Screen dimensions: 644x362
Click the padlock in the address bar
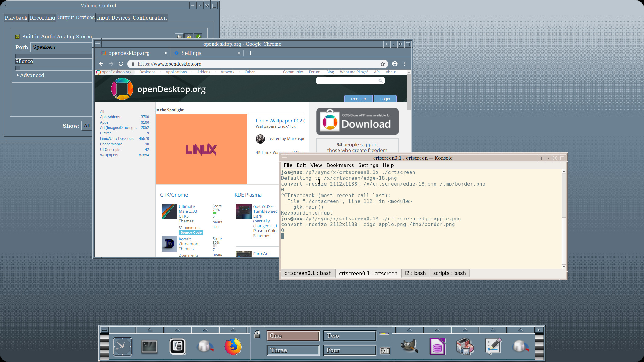tap(133, 64)
